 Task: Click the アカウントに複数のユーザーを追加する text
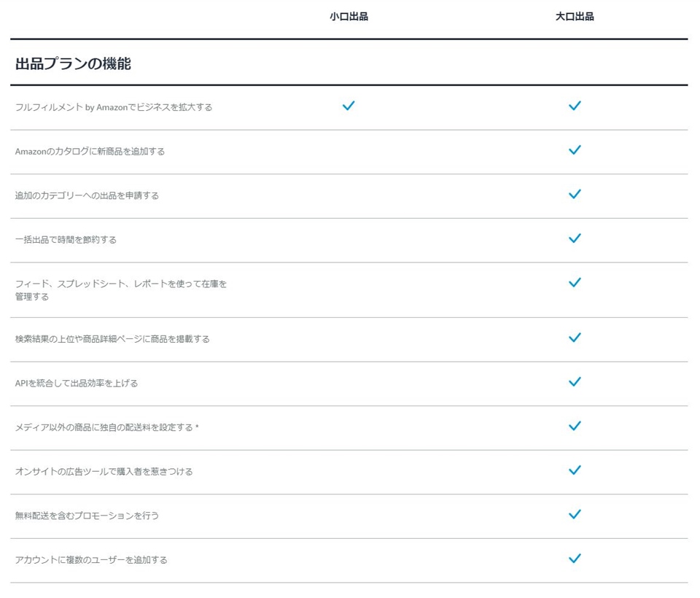91,560
